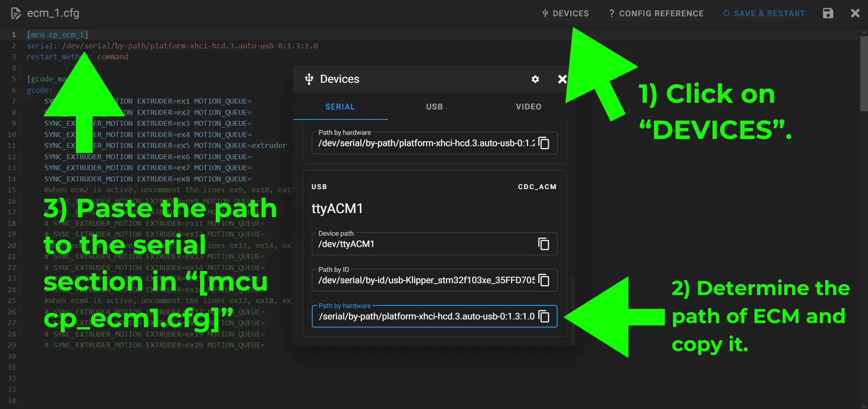This screenshot has height=409, width=868.
Task: Copy the Path by ID value
Action: click(x=544, y=280)
